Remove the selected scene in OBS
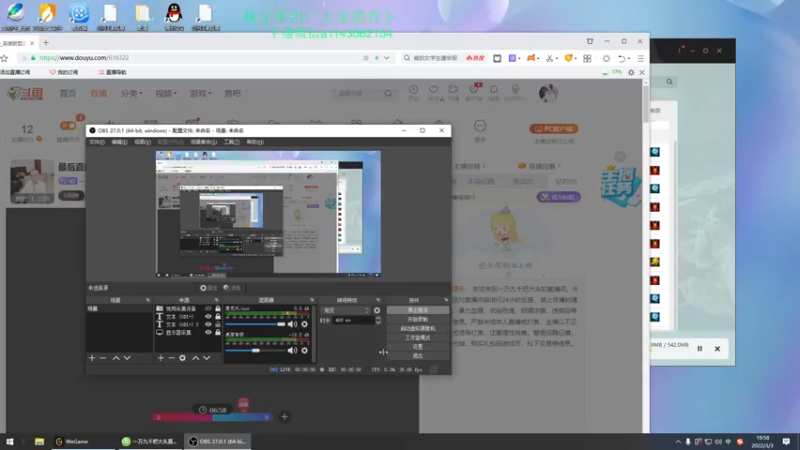This screenshot has height=450, width=800. pos(103,358)
